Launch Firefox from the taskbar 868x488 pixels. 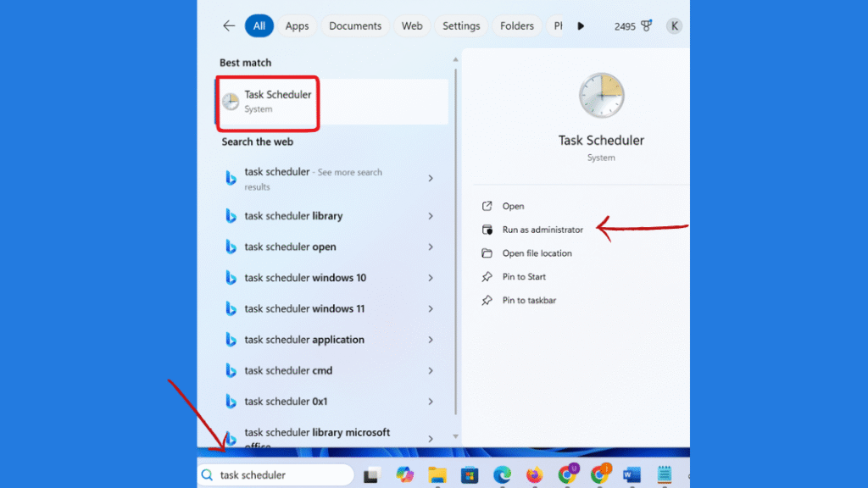[x=534, y=474]
